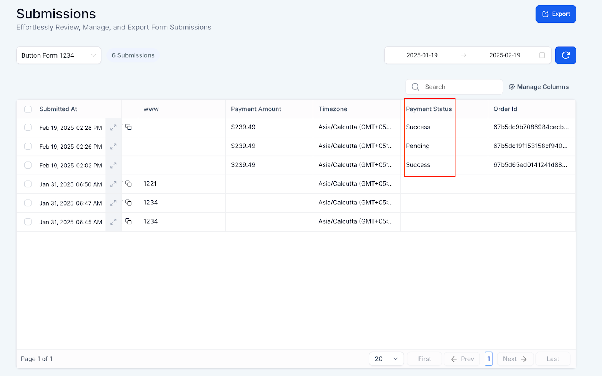Copy icon in the Feb 19 02:28 PM row

pyautogui.click(x=128, y=127)
